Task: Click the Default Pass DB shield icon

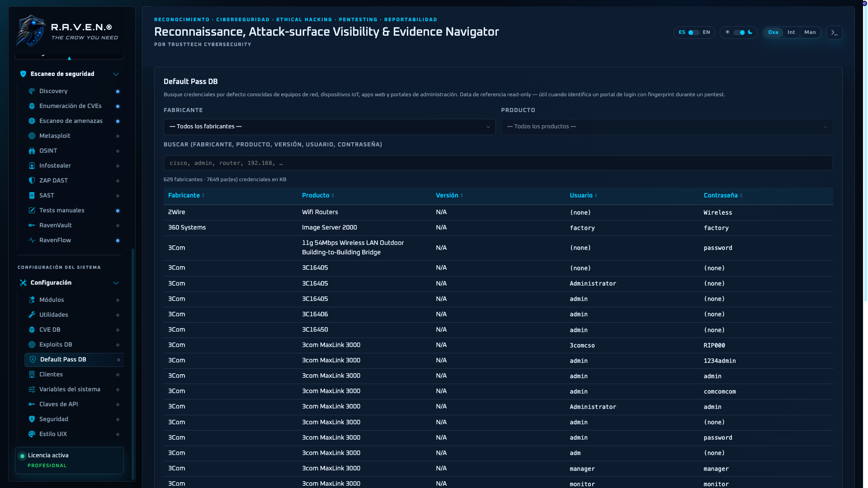Action: [x=33, y=360]
